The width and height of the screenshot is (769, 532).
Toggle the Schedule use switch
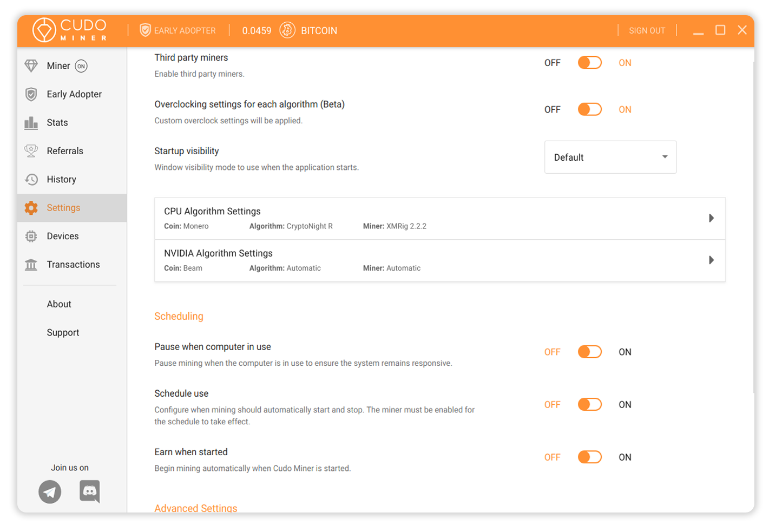[590, 404]
